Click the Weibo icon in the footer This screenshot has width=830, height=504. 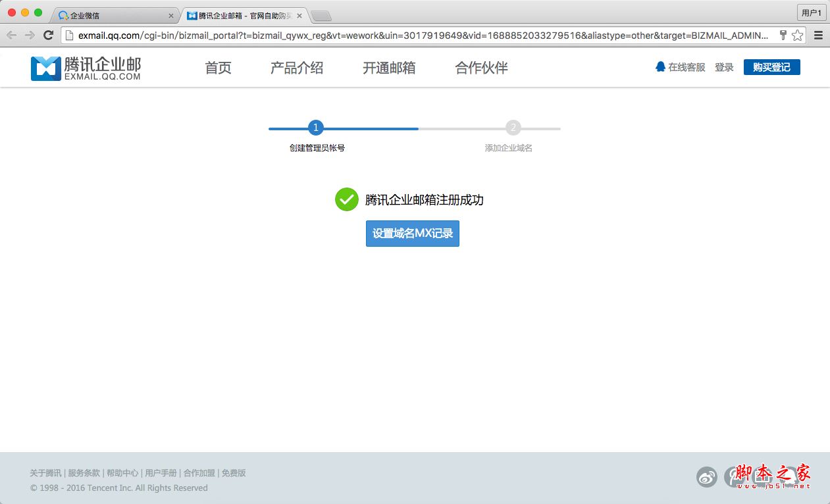[706, 477]
